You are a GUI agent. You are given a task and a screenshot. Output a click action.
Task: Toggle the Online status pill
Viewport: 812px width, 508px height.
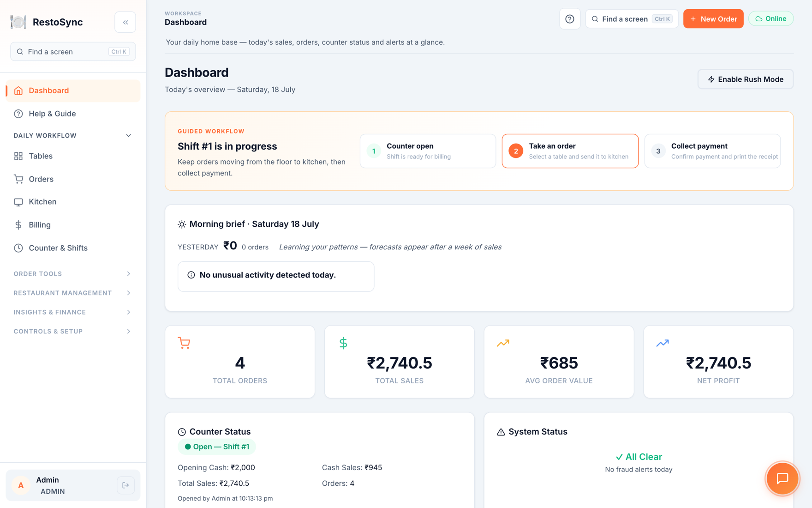point(771,19)
